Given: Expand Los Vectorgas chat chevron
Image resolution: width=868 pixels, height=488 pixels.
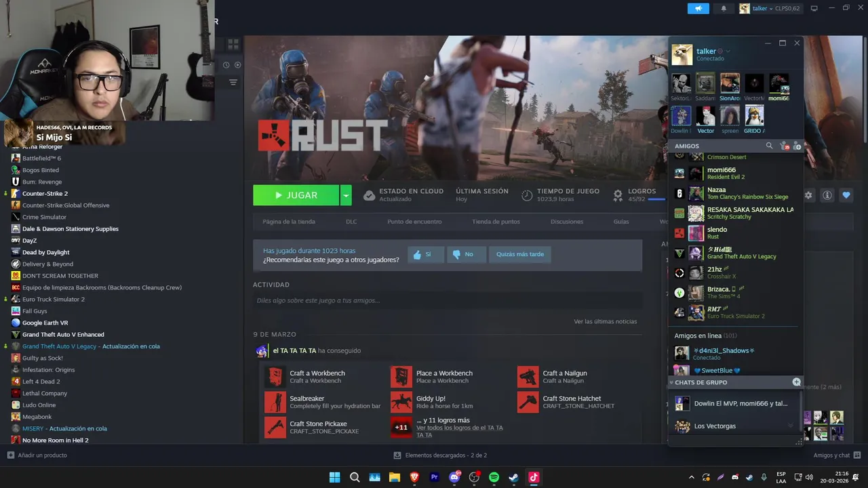Looking at the screenshot, I should tap(790, 426).
